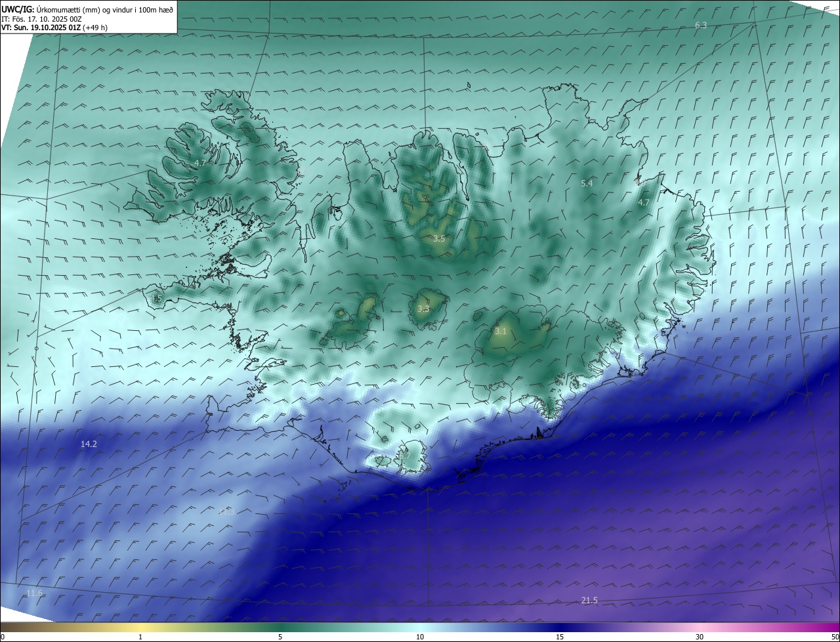The height and width of the screenshot is (642, 840).
Task: Select the 4.5 value on the western peninsula tip
Action: [x=156, y=299]
